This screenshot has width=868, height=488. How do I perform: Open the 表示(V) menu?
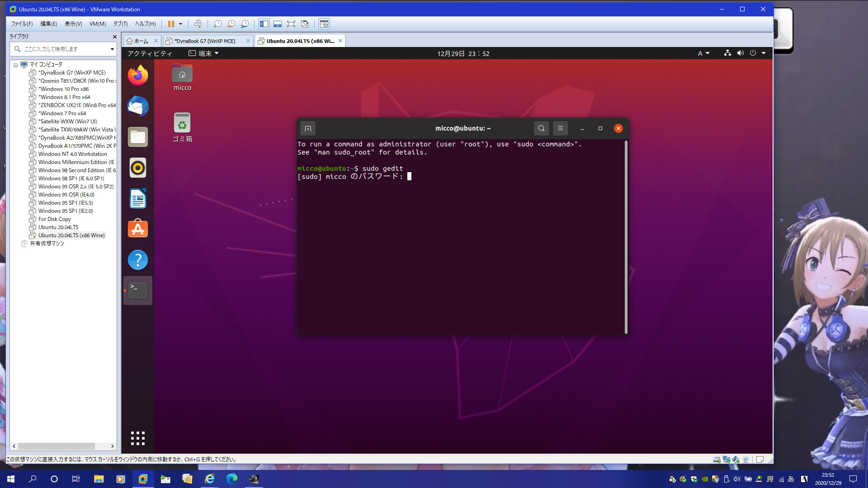[x=73, y=24]
